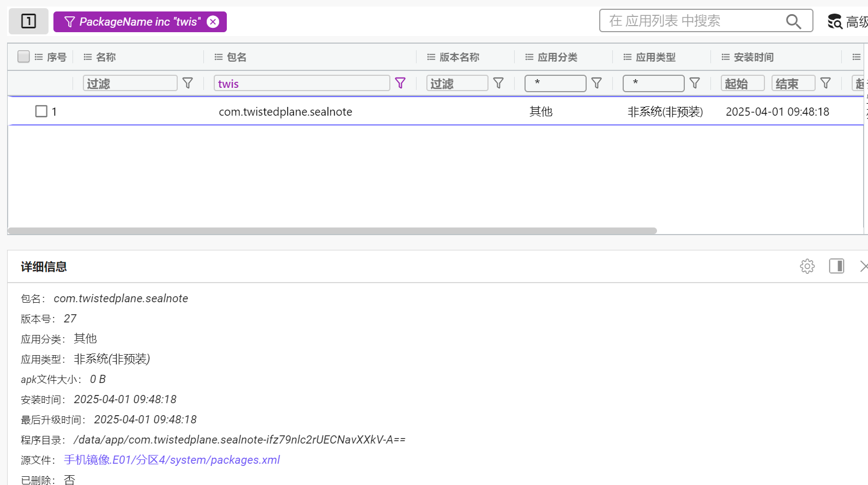Click the 程序目录 path text in details
The height and width of the screenshot is (485, 868).
[239, 440]
